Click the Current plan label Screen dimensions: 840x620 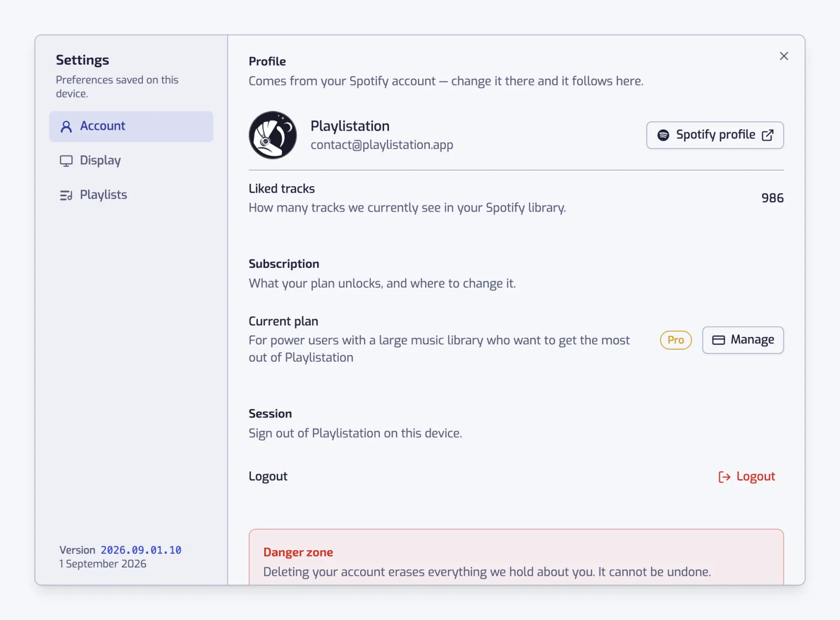283,321
